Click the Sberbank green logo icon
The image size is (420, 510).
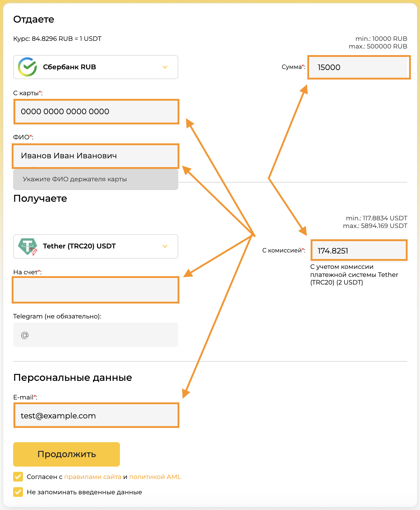[28, 67]
